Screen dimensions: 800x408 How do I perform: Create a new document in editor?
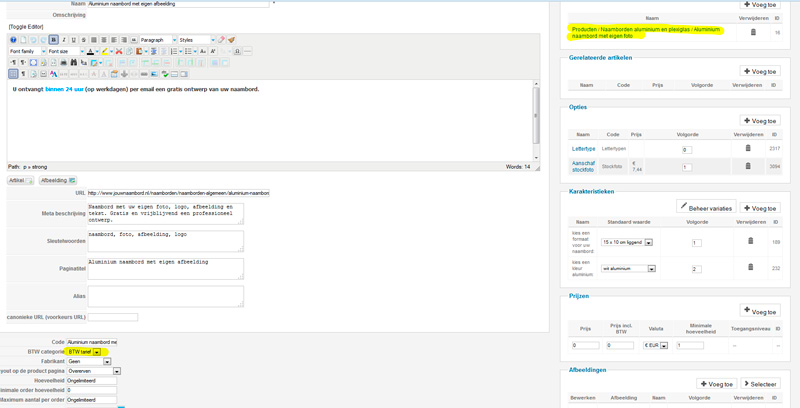(x=23, y=40)
